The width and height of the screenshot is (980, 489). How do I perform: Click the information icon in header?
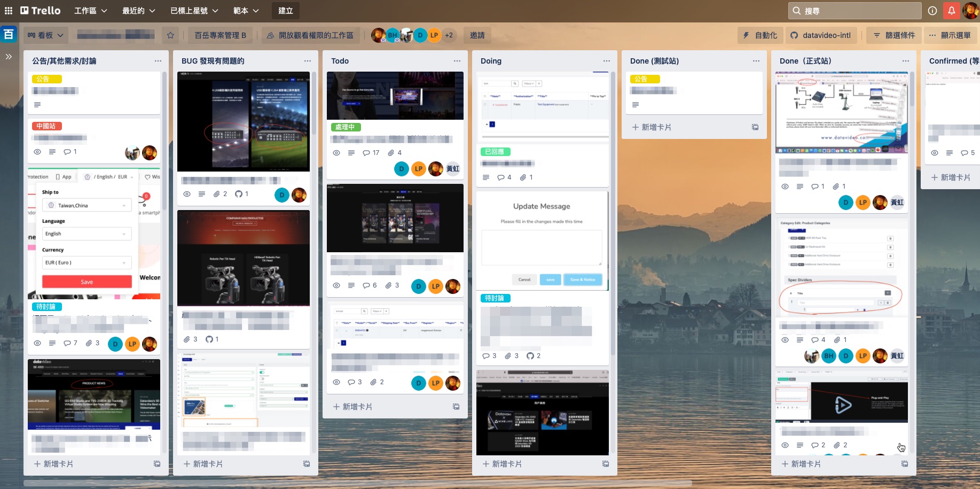click(x=932, y=11)
